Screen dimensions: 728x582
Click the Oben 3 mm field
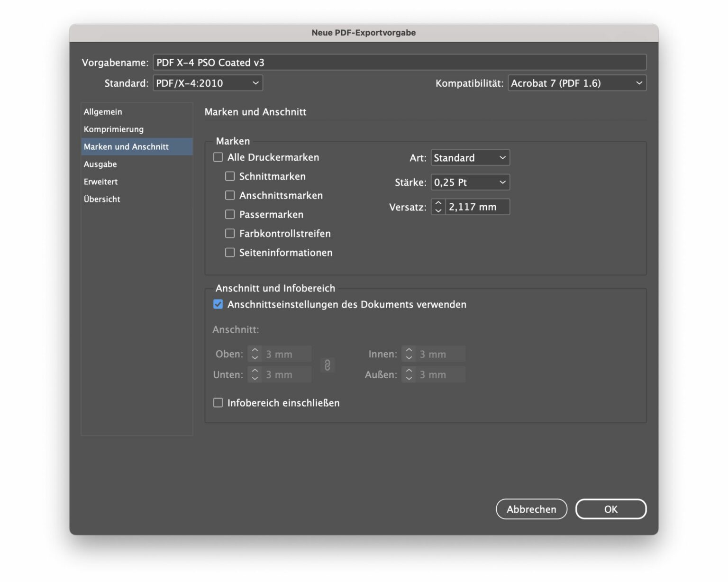(287, 354)
